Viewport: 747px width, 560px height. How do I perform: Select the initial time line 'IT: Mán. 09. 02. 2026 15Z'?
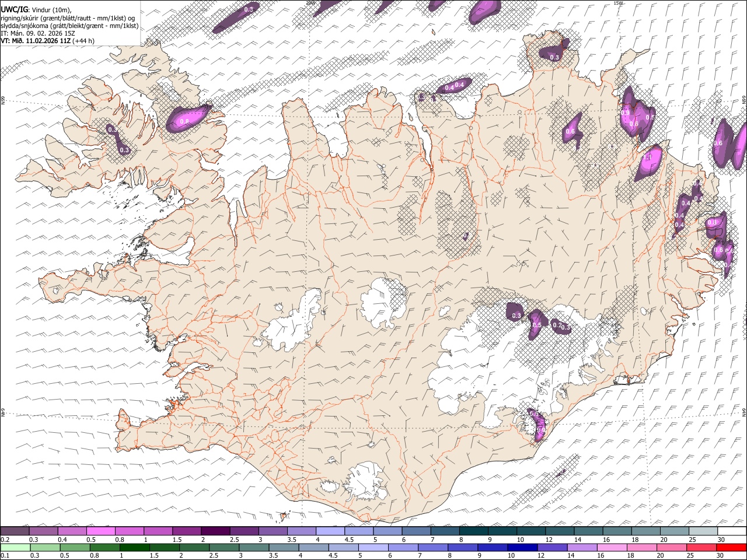click(x=38, y=33)
